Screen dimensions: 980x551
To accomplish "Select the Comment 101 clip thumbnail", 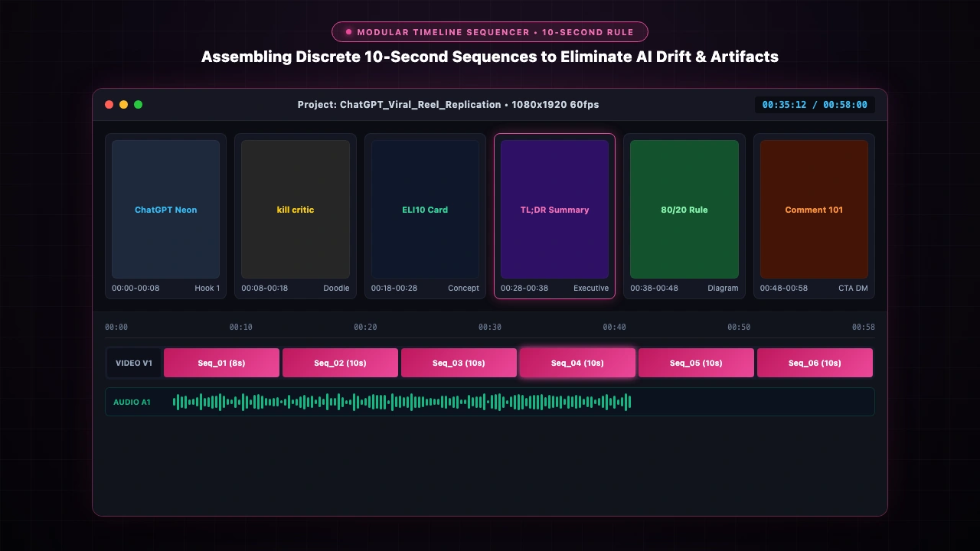I will [x=814, y=209].
